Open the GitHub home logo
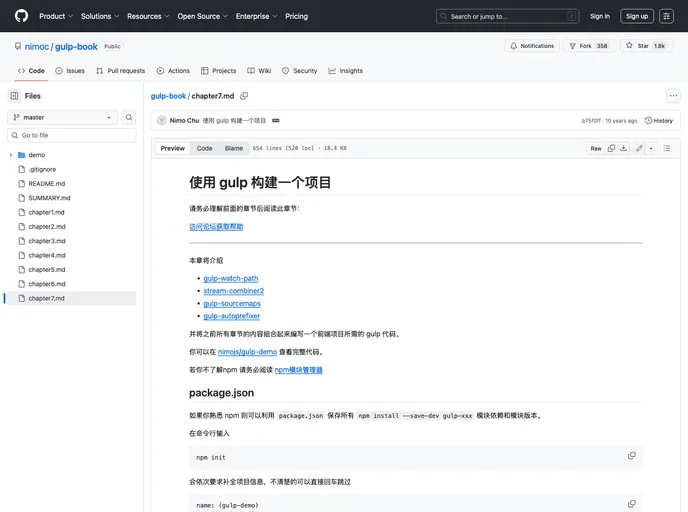The width and height of the screenshot is (688, 512). pos(21,16)
